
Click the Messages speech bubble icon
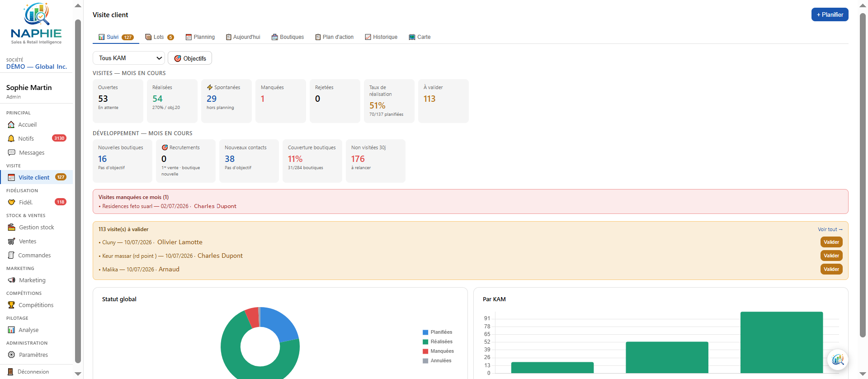11,152
